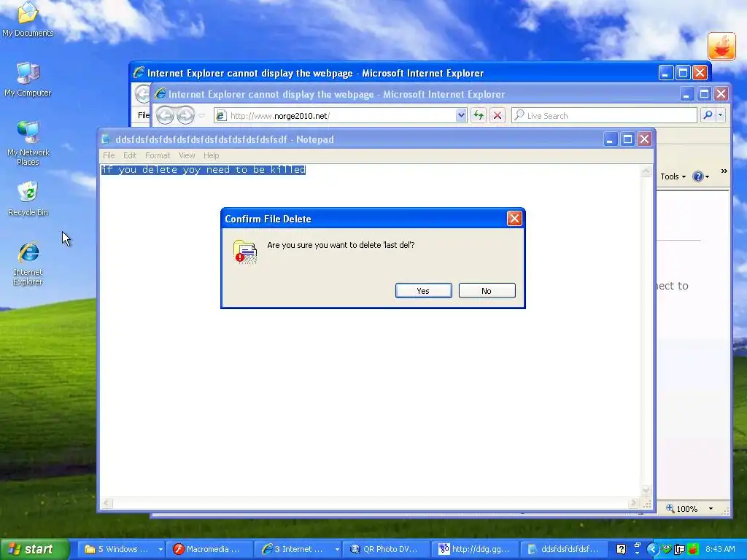The height and width of the screenshot is (560, 747).
Task: Click the 8:43 AM system clock
Action: [x=720, y=549]
